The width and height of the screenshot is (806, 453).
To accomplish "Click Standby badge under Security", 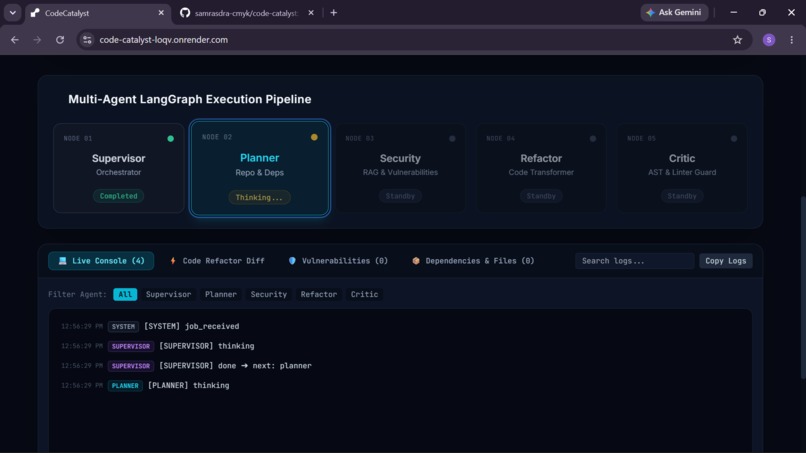I will tap(400, 196).
